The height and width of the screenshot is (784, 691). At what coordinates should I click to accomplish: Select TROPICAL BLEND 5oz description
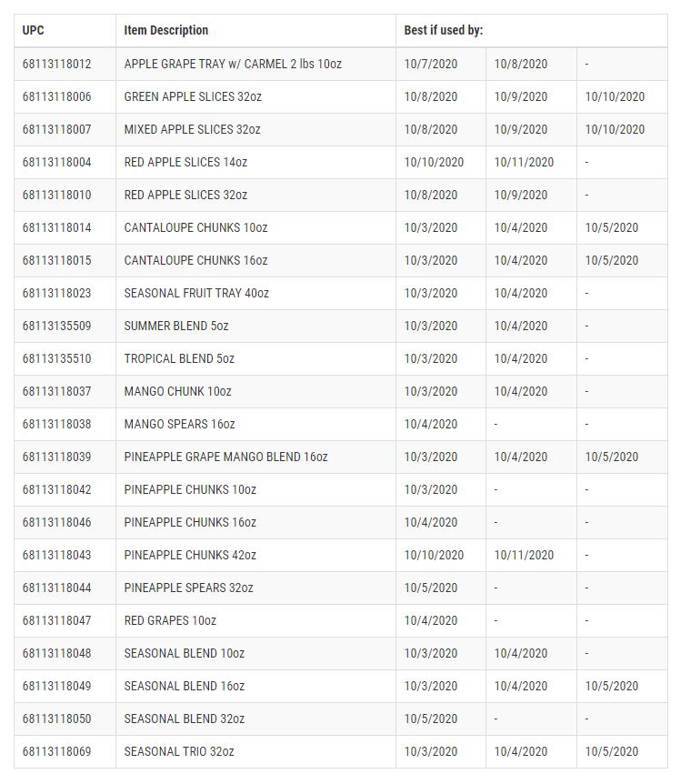179,358
